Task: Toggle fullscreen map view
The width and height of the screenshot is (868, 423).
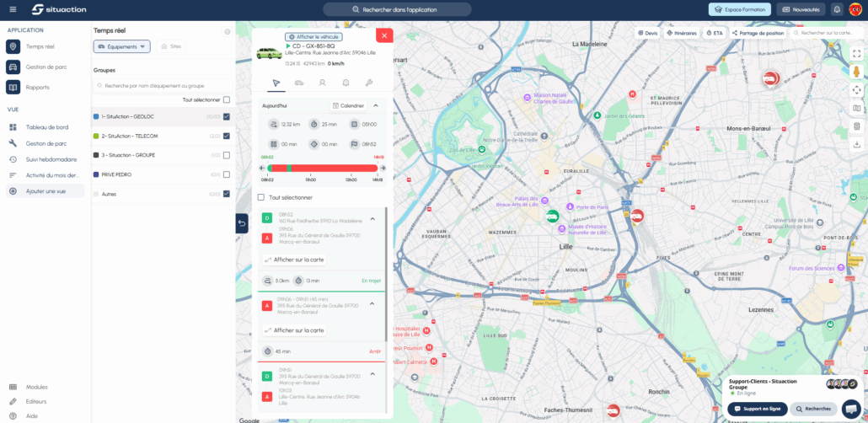Action: tap(856, 54)
